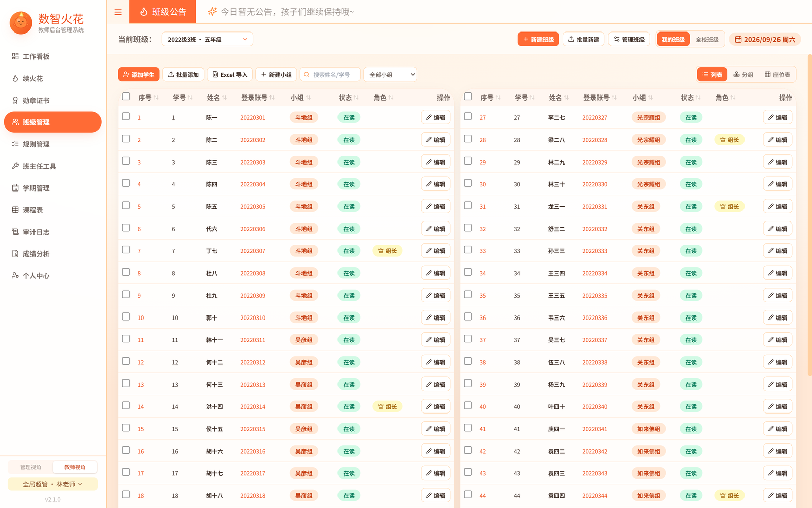Edit student 梁二八 row

[x=777, y=140]
